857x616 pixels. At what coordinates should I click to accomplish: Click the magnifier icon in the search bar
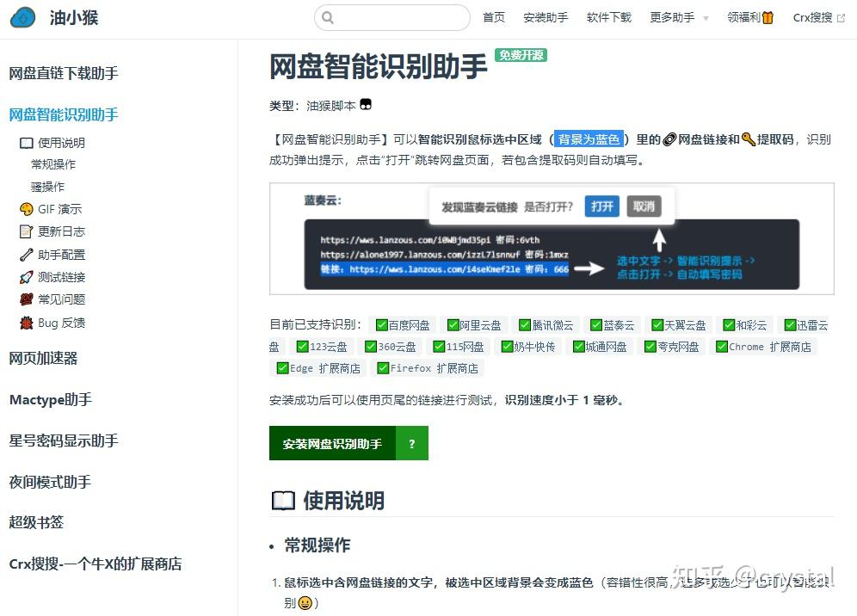tap(328, 17)
